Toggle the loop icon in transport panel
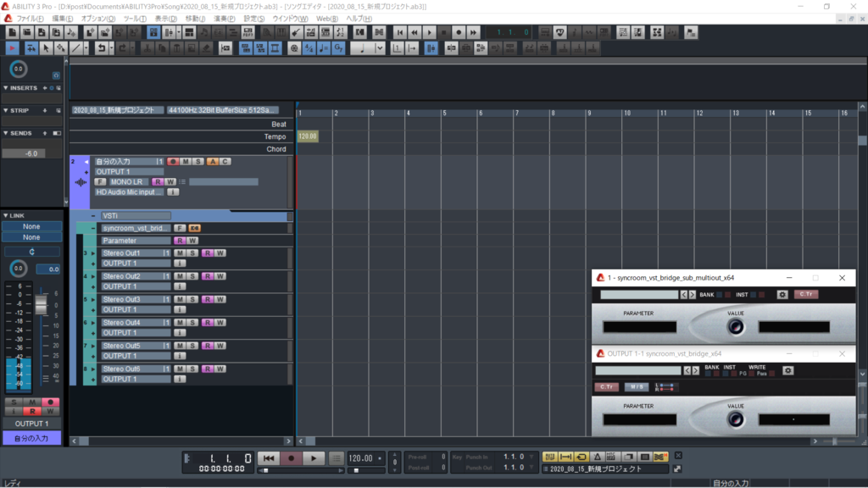 click(x=581, y=457)
